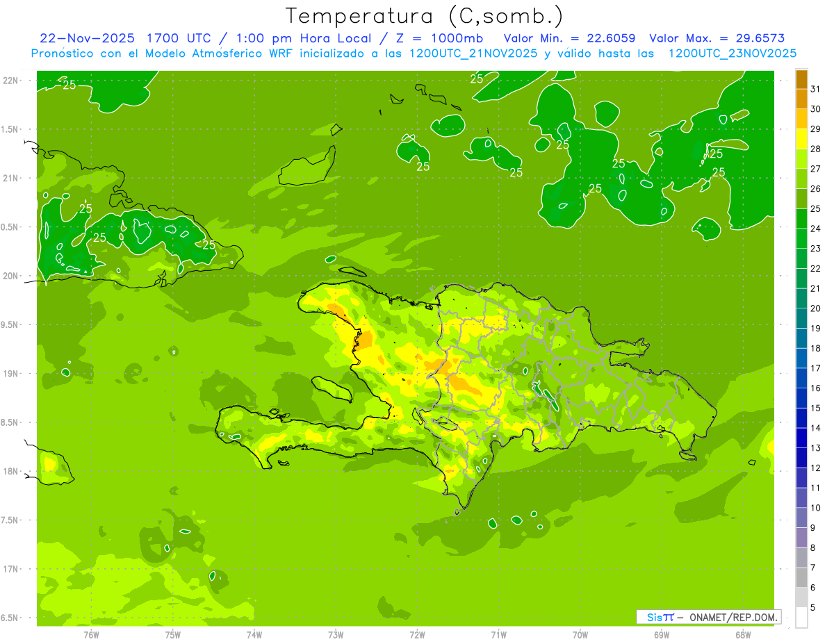Click legend value "11"
This screenshot has height=644, width=834.
pyautogui.click(x=816, y=488)
